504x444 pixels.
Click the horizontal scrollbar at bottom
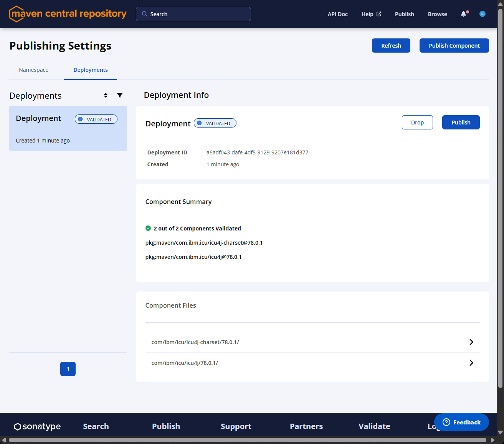click(248, 440)
